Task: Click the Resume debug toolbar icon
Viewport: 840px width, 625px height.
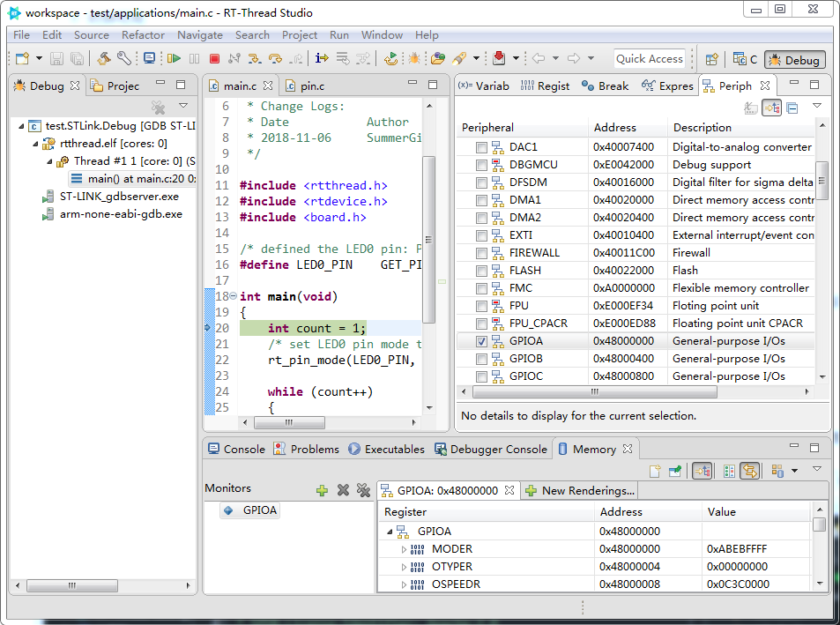Action: click(x=174, y=58)
